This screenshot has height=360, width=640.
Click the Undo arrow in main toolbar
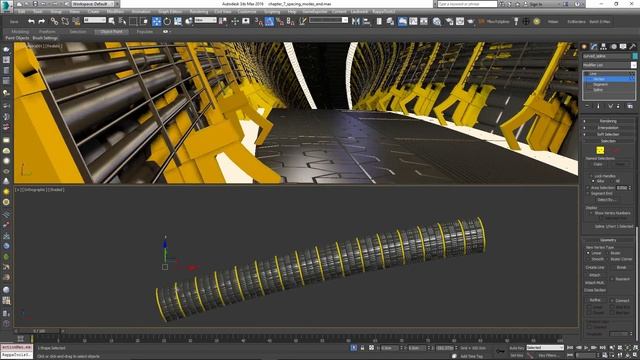(x=31, y=21)
